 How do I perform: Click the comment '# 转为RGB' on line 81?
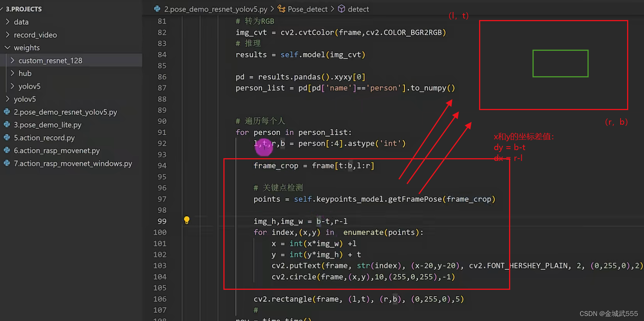pos(255,21)
